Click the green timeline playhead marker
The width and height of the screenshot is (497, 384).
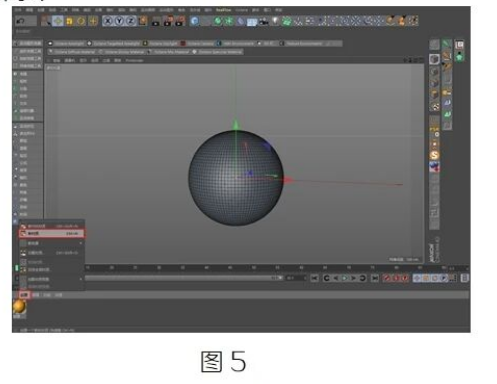[x=17, y=268]
